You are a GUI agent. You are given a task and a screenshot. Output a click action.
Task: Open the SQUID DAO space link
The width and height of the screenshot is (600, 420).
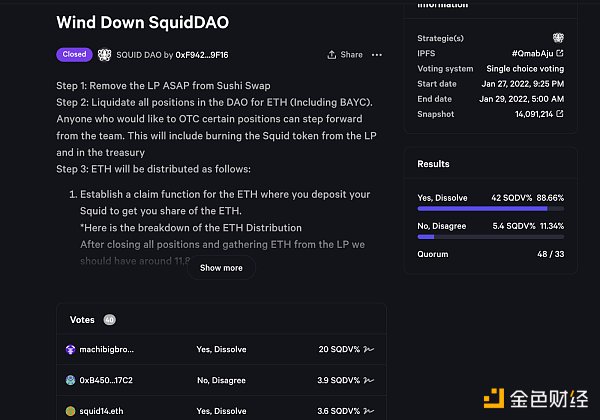coord(144,54)
